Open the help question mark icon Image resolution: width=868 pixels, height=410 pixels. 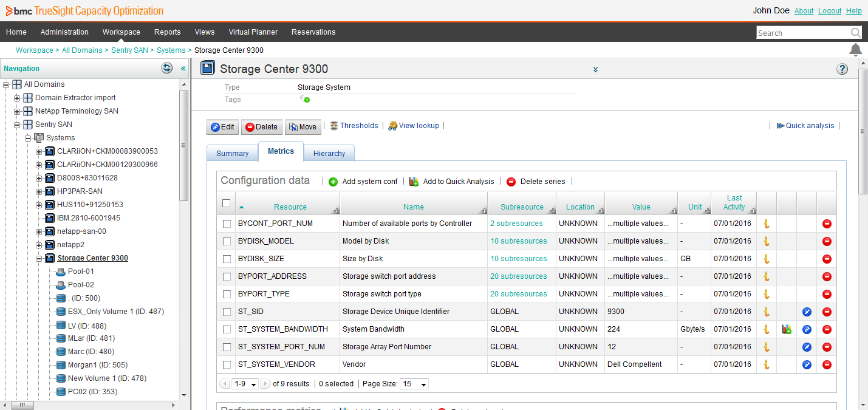[x=842, y=69]
